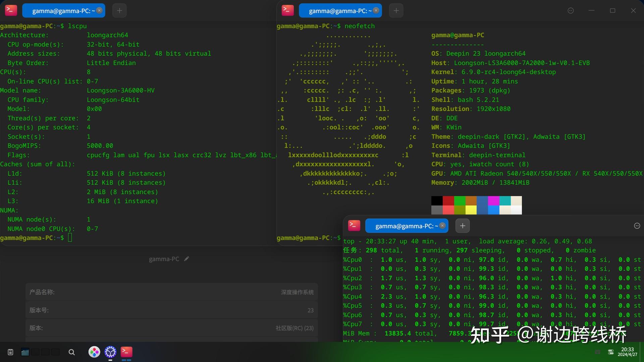The width and height of the screenshot is (644, 362).
Task: Open the clipboard manager in the taskbar
Action: coord(10,352)
